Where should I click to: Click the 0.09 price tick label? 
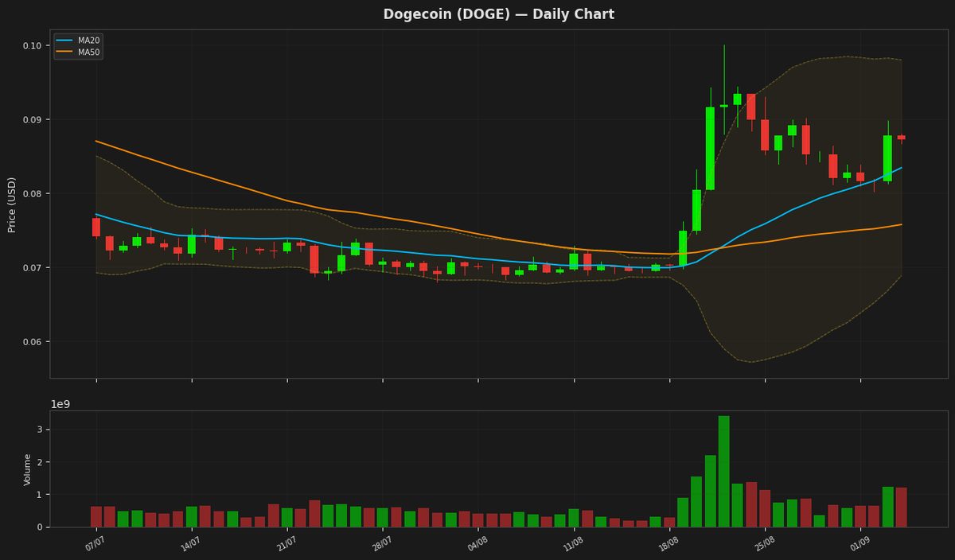32,119
